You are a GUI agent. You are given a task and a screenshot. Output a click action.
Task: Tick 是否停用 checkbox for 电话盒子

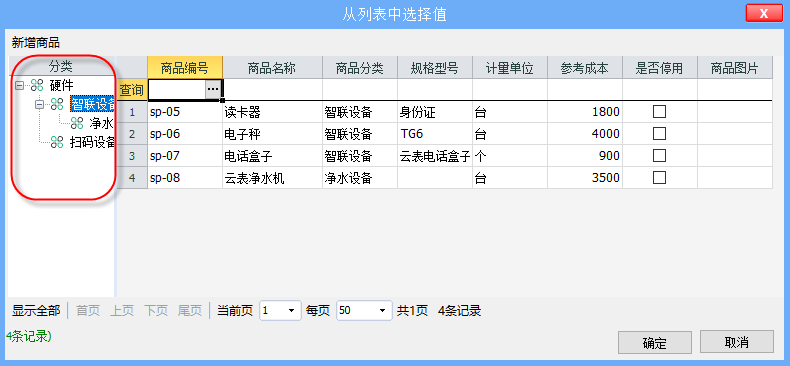click(x=660, y=155)
